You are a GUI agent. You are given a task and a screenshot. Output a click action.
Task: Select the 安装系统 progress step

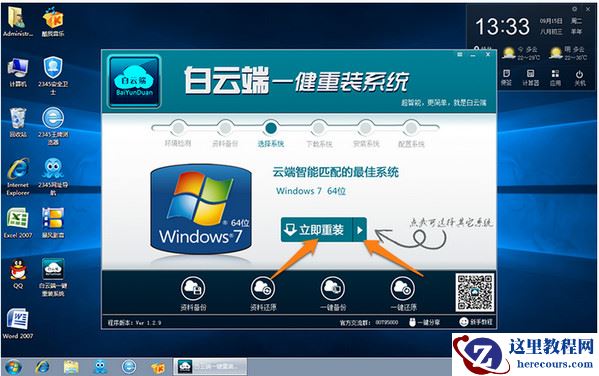[366, 134]
